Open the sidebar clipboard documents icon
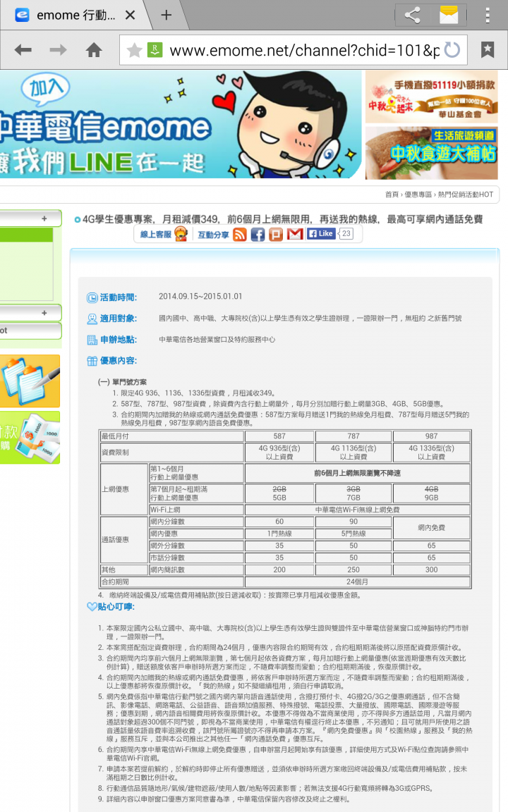508x812 pixels. (x=30, y=381)
